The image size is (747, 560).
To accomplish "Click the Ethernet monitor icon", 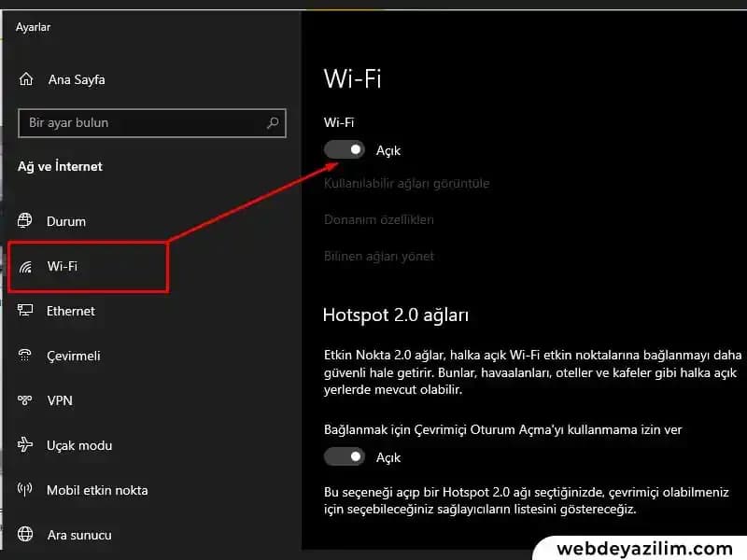I will coord(26,311).
